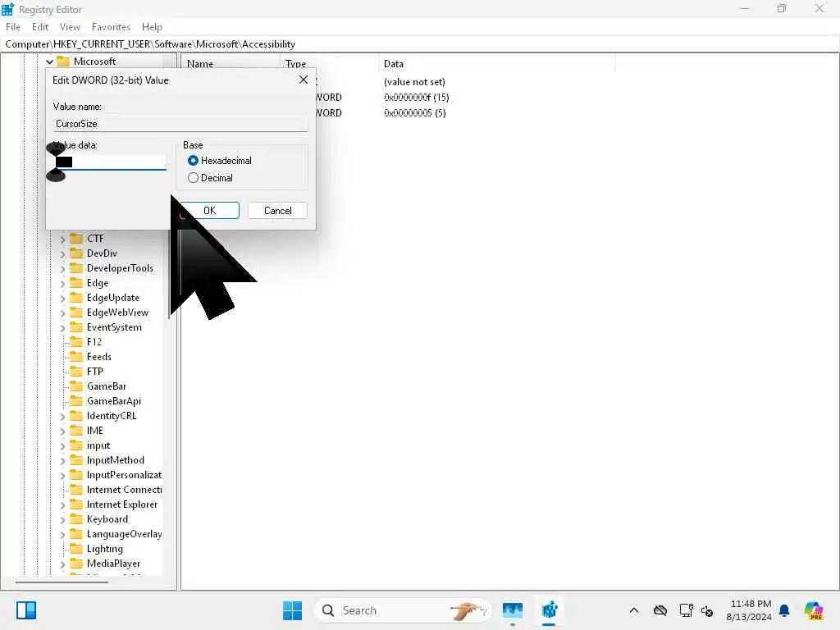840x630 pixels.
Task: Click the 0x00000005 (5) data value
Action: (x=414, y=113)
